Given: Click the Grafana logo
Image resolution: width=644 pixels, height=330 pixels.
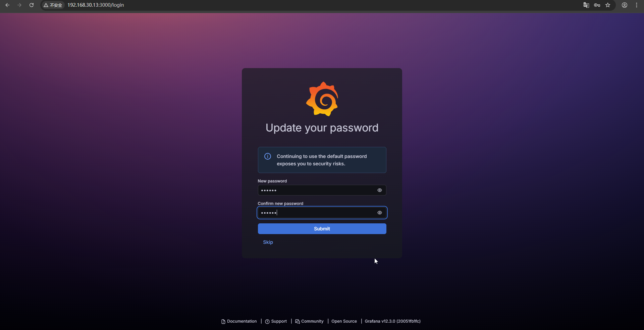Looking at the screenshot, I should (x=322, y=99).
